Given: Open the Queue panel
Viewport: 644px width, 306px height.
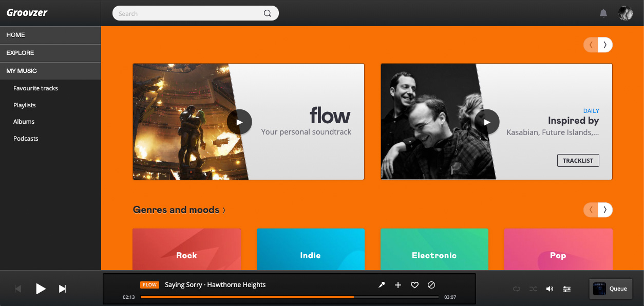Looking at the screenshot, I should [610, 289].
